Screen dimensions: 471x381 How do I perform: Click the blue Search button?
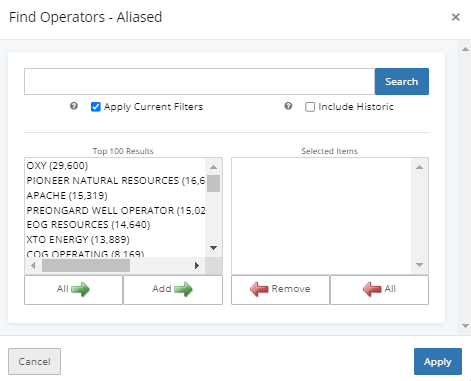click(402, 82)
